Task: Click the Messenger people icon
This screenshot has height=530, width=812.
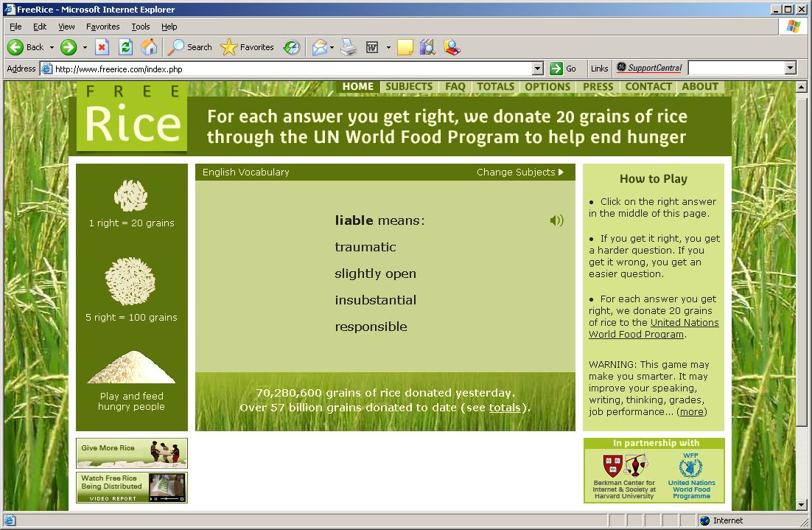Action: 452,47
